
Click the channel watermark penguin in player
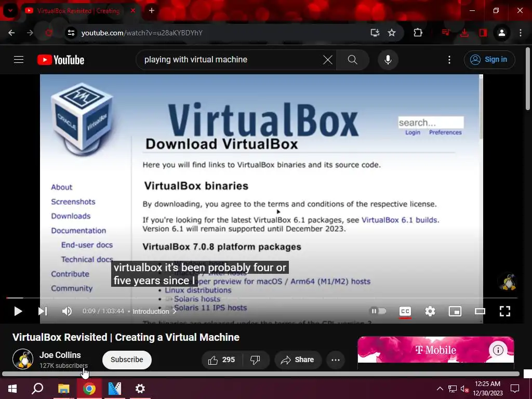click(x=509, y=282)
